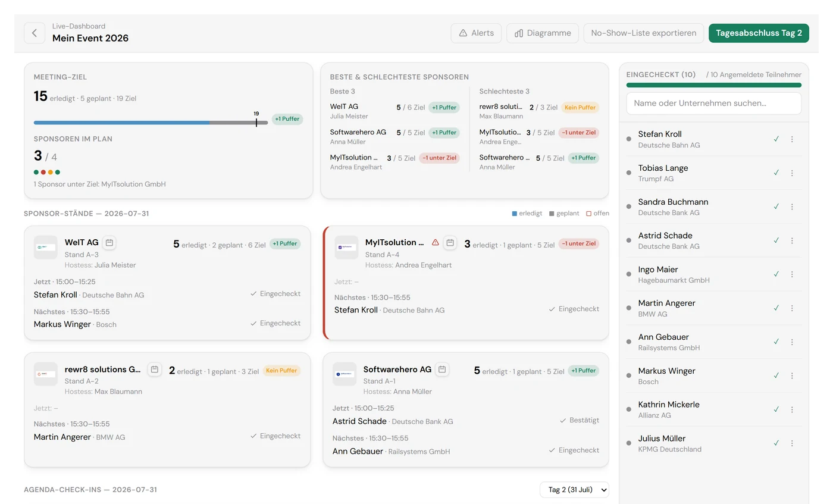Open the three-dot menu for Stefan Kroll
833x504 pixels.
point(792,139)
